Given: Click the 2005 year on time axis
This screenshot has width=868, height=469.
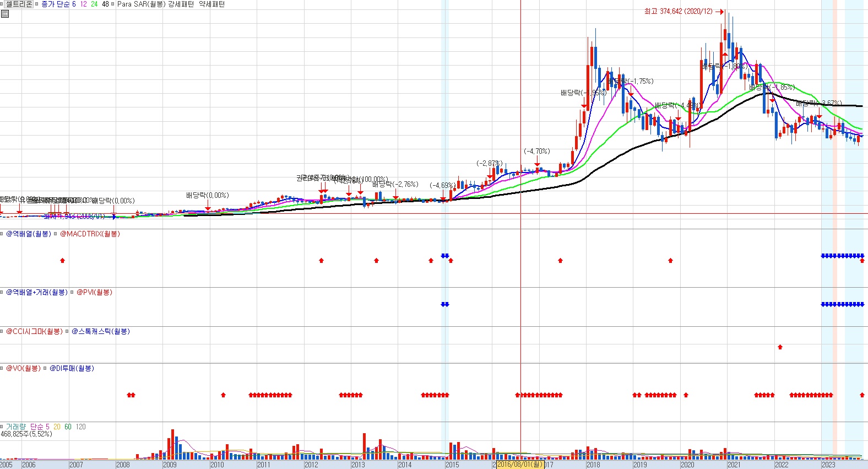Looking at the screenshot, I should (6, 465).
